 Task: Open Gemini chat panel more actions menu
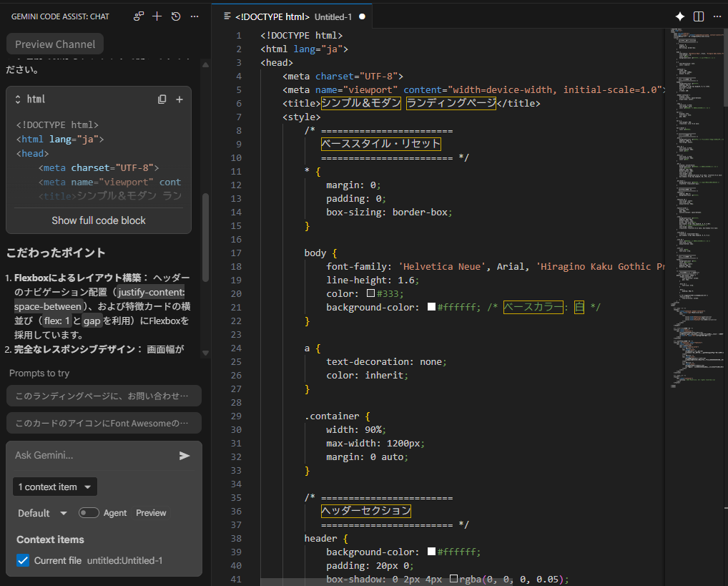195,16
